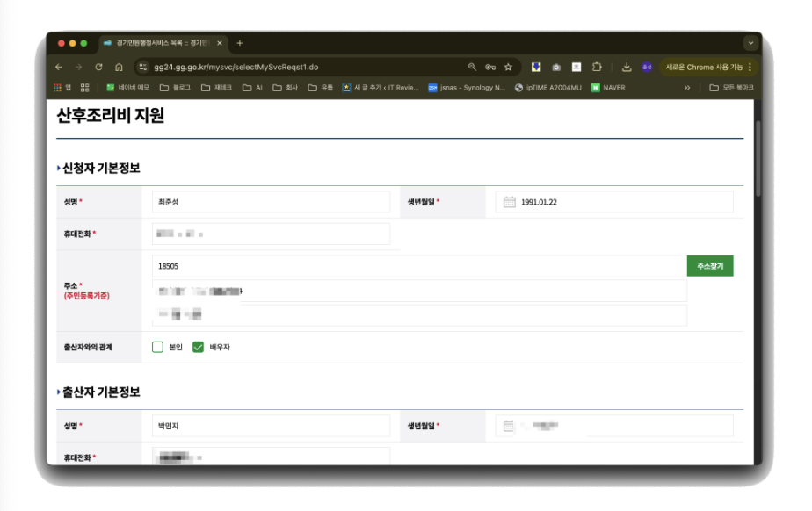Click the calendar icon beside 1991.01.22
812x511 pixels.
point(509,202)
